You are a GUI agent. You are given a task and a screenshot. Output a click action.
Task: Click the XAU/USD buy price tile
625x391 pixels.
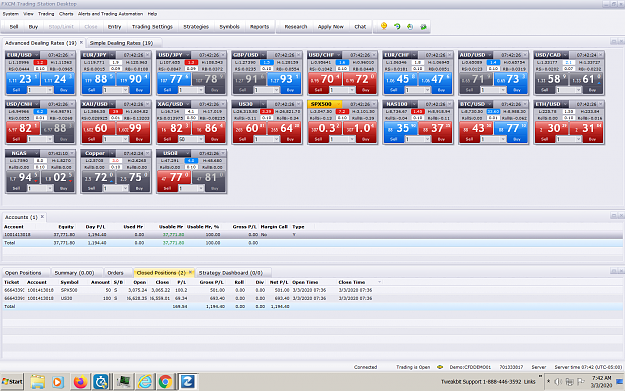point(133,128)
